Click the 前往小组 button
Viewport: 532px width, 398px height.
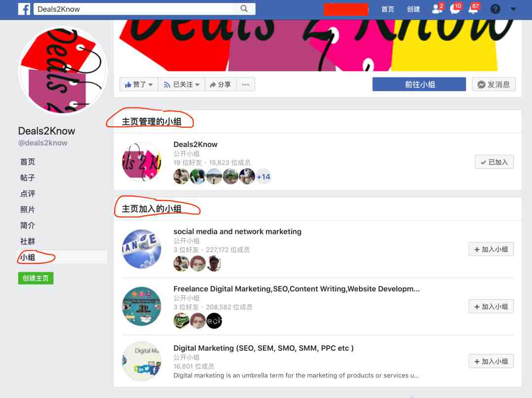tap(419, 84)
